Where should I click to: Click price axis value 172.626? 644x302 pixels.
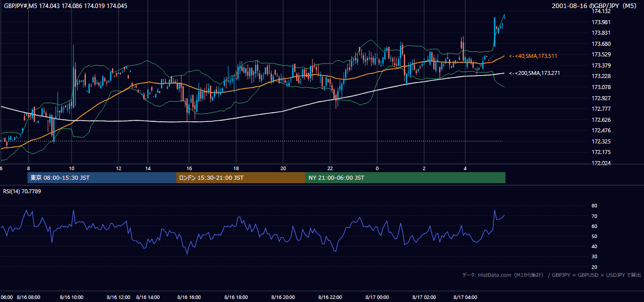click(x=601, y=120)
